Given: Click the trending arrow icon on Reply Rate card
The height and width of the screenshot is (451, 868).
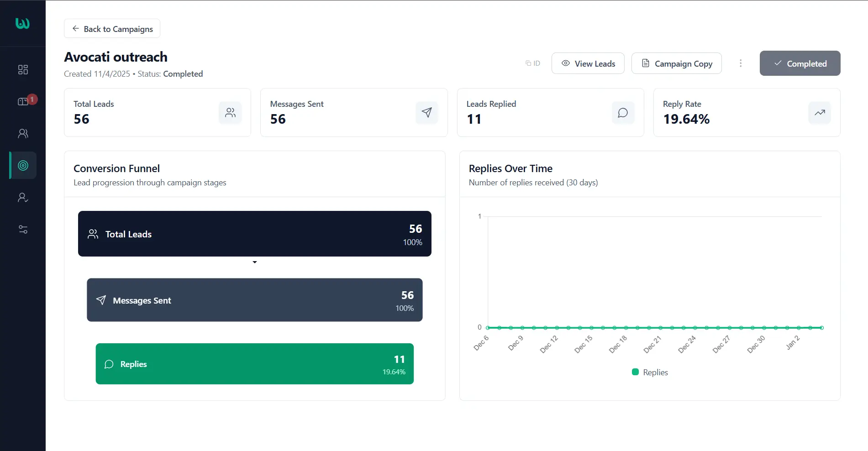Looking at the screenshot, I should [819, 112].
